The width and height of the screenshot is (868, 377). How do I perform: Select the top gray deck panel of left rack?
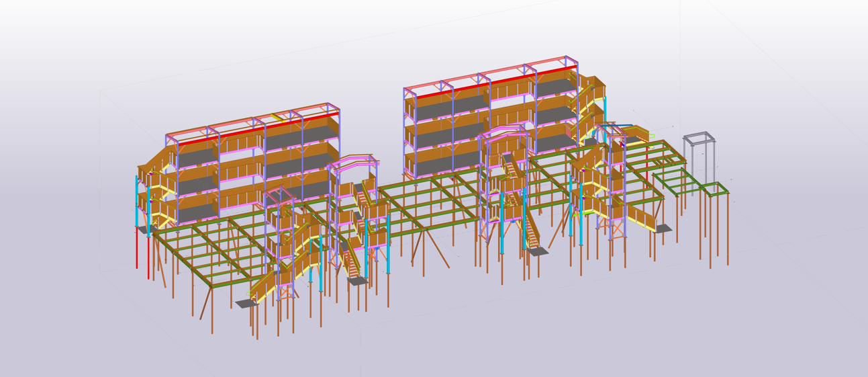[x=196, y=157]
